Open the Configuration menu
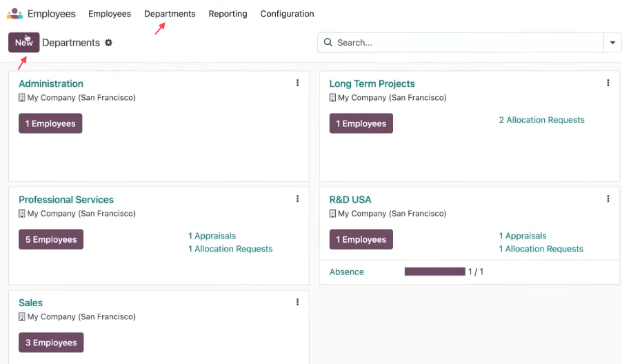The width and height of the screenshot is (622, 364). pyautogui.click(x=287, y=14)
